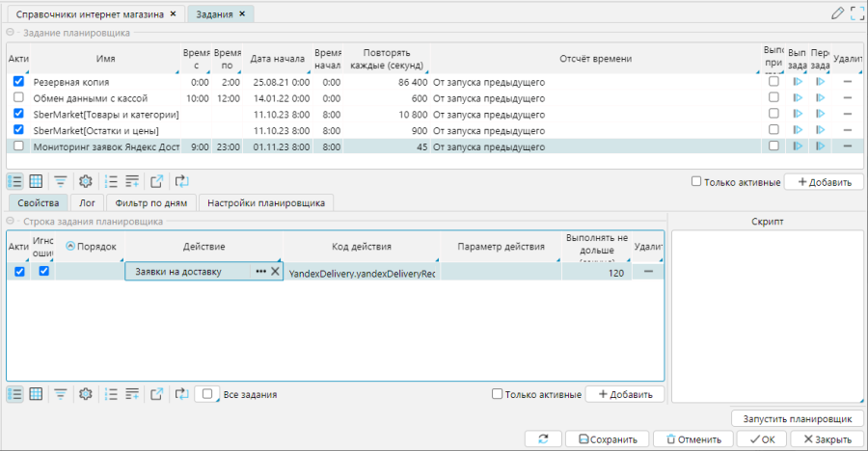868x451 pixels.
Task: Click the refresh icon next to Сохранить
Action: point(544,439)
